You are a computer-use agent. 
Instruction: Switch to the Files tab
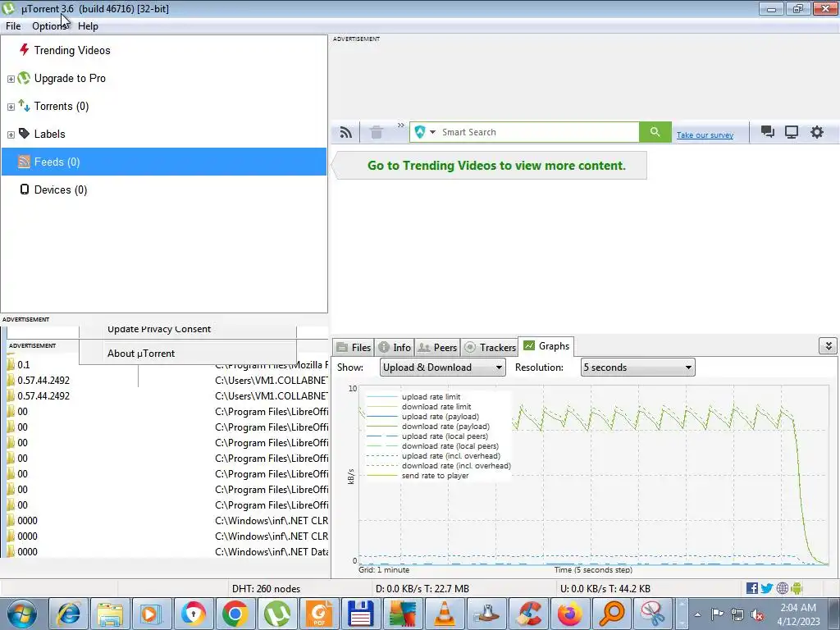(x=354, y=347)
